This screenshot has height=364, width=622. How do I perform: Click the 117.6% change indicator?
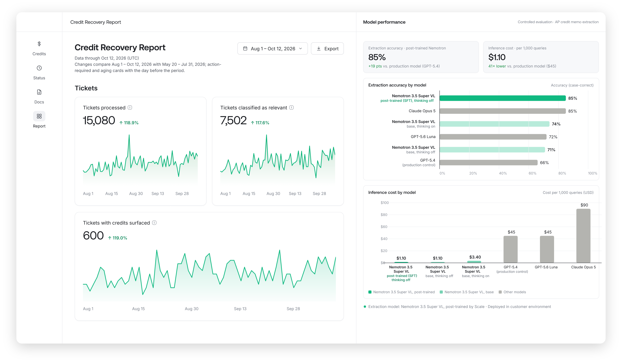click(260, 123)
